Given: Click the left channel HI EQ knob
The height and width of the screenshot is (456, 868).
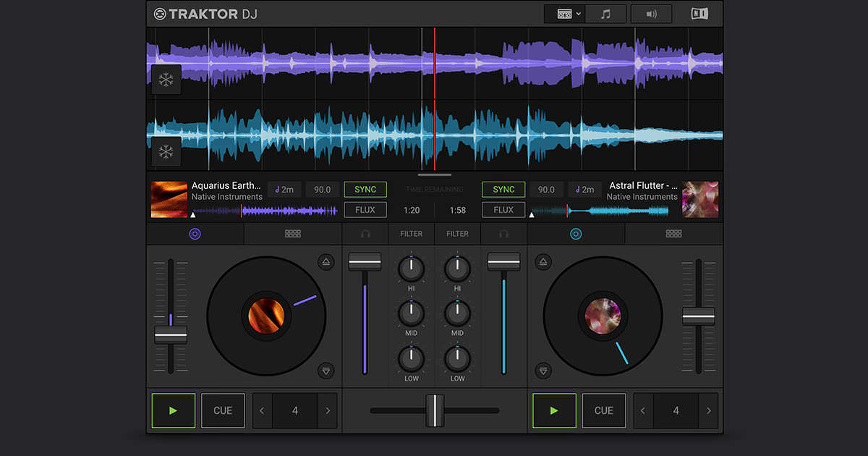Looking at the screenshot, I should 411,269.
